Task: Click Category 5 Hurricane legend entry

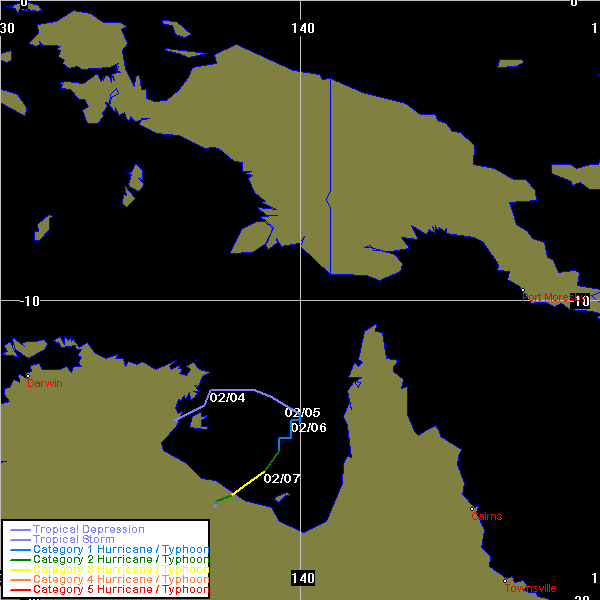Action: [x=120, y=589]
